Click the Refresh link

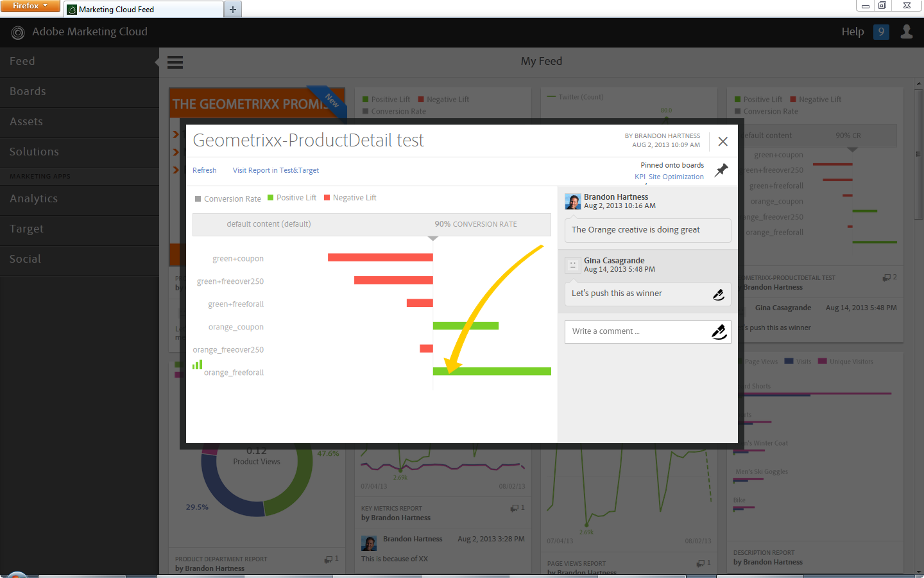point(205,170)
